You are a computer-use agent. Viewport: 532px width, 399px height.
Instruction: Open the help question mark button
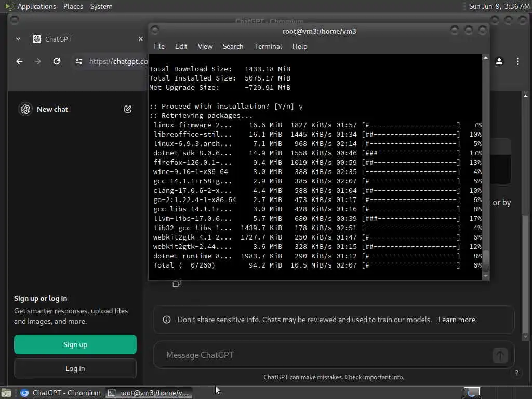tap(517, 373)
